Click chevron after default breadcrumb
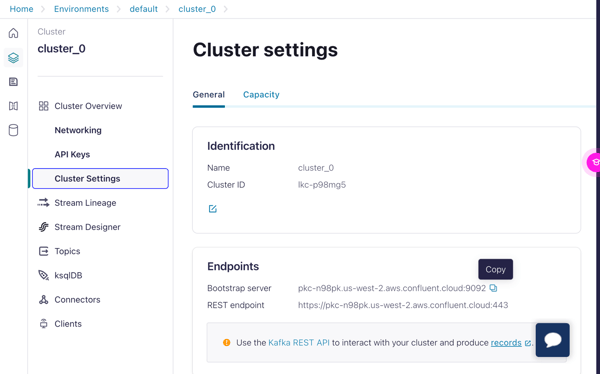 click(x=168, y=9)
